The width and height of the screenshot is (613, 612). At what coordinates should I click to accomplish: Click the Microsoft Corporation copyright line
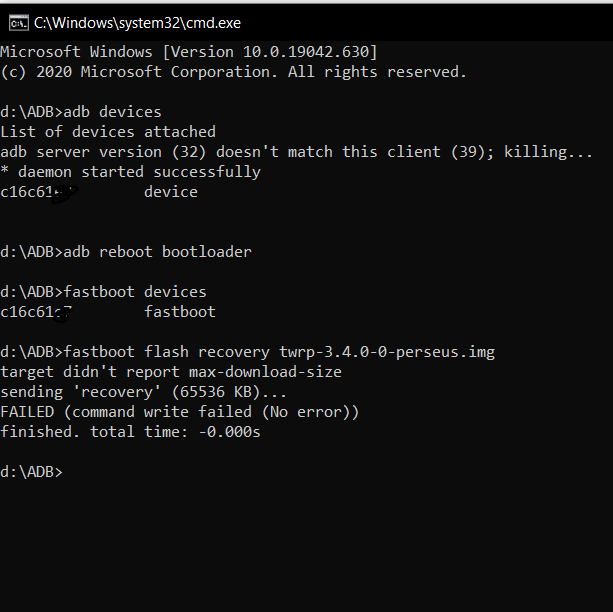[233, 72]
